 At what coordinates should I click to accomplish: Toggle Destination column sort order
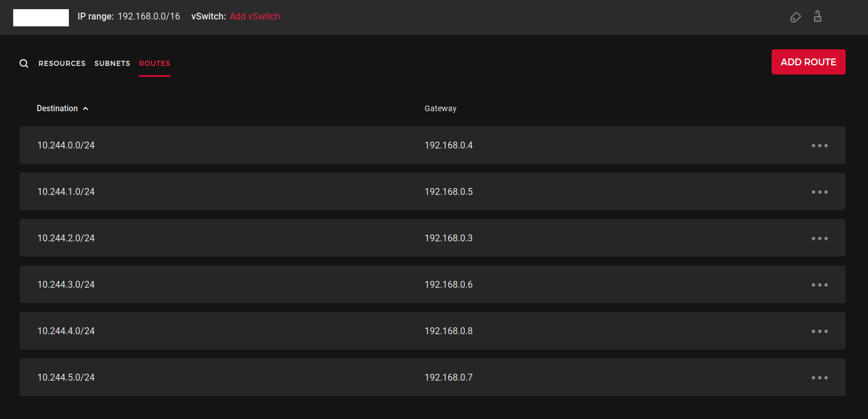(x=57, y=108)
